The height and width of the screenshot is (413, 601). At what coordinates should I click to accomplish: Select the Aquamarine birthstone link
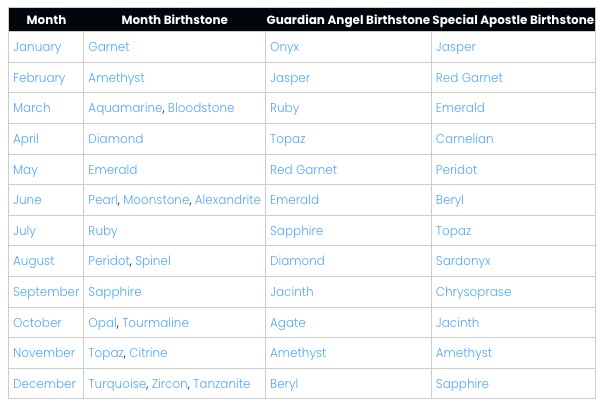pos(125,108)
